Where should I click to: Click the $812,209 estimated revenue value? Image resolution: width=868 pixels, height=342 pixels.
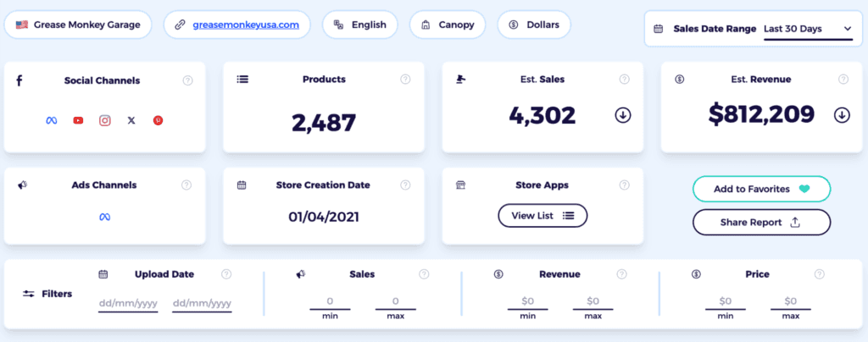pos(762,113)
